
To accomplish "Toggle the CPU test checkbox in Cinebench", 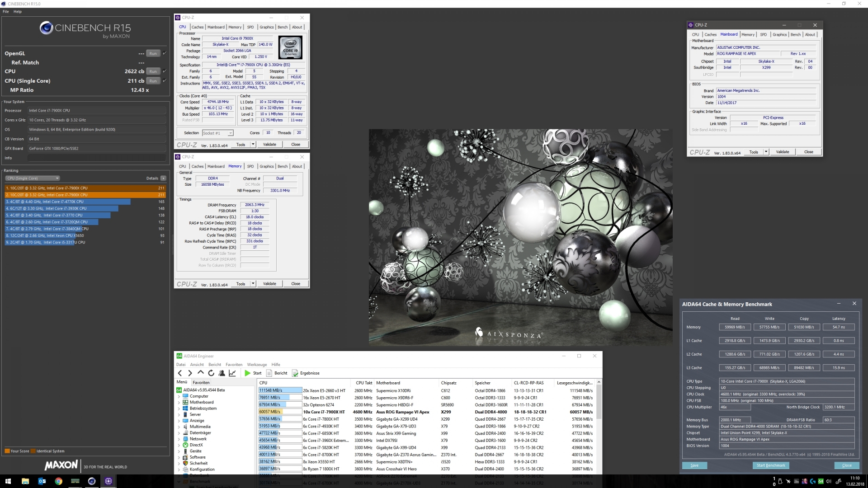I will pyautogui.click(x=165, y=71).
